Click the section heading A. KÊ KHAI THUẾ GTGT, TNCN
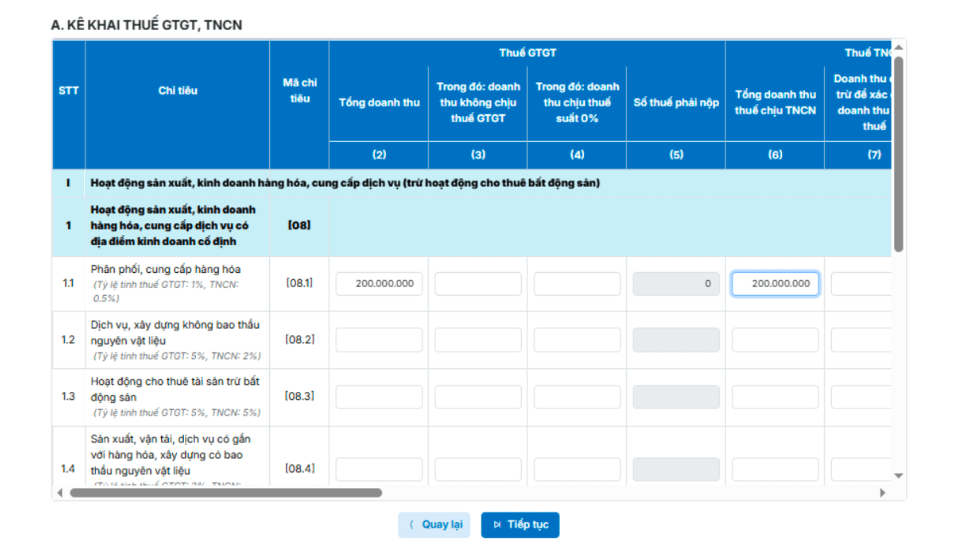The height and width of the screenshot is (552, 980). pyautogui.click(x=146, y=25)
